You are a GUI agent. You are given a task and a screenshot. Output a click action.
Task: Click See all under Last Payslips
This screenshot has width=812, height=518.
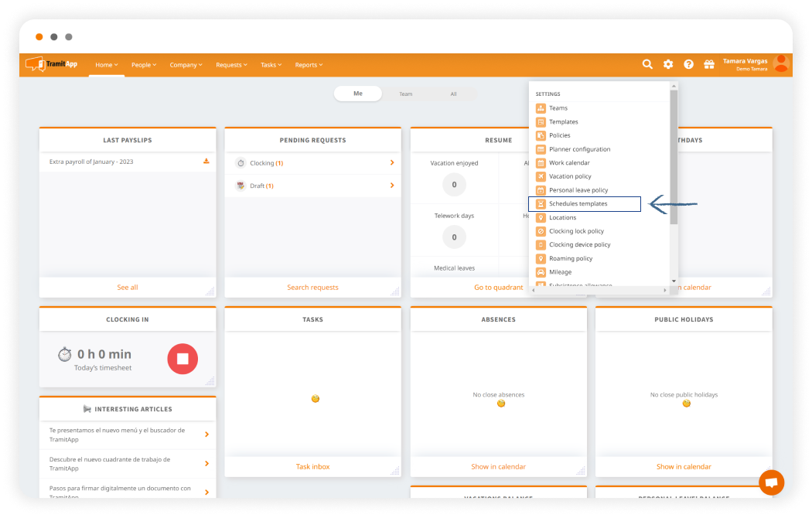(x=127, y=287)
